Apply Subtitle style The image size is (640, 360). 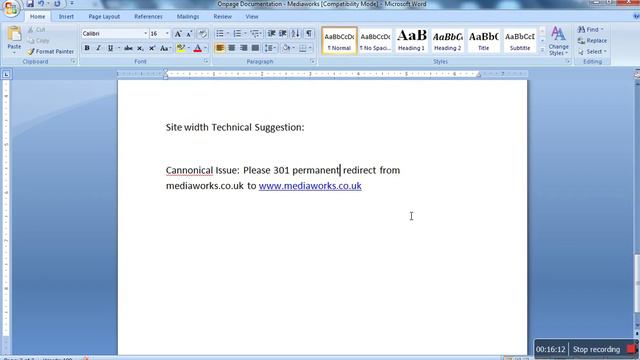pyautogui.click(x=520, y=41)
